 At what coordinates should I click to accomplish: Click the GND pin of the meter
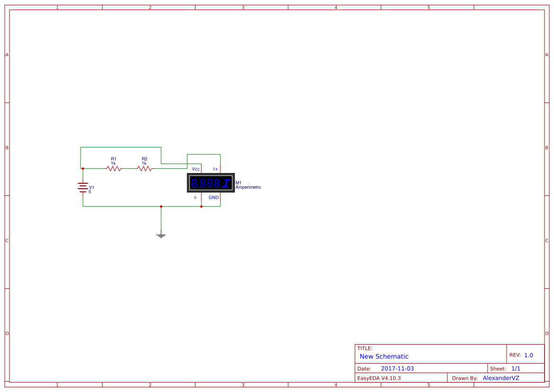pos(213,198)
